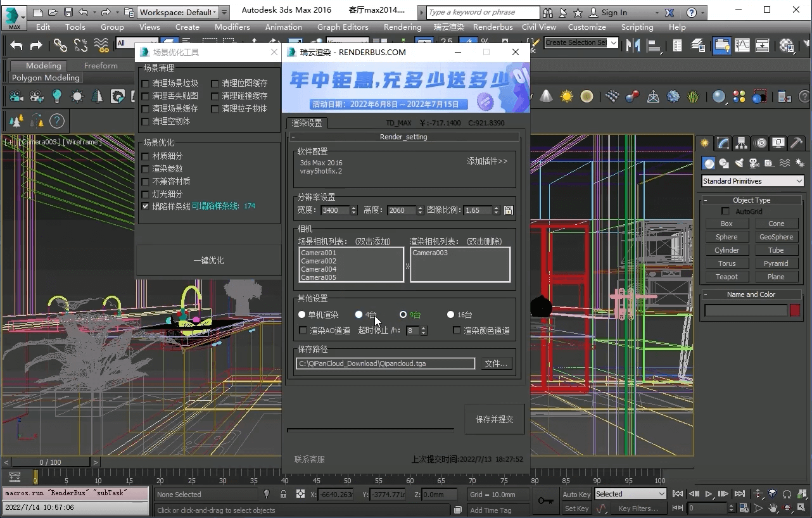This screenshot has width=812, height=518.
Task: Open the Modifiers menu
Action: [x=232, y=27]
